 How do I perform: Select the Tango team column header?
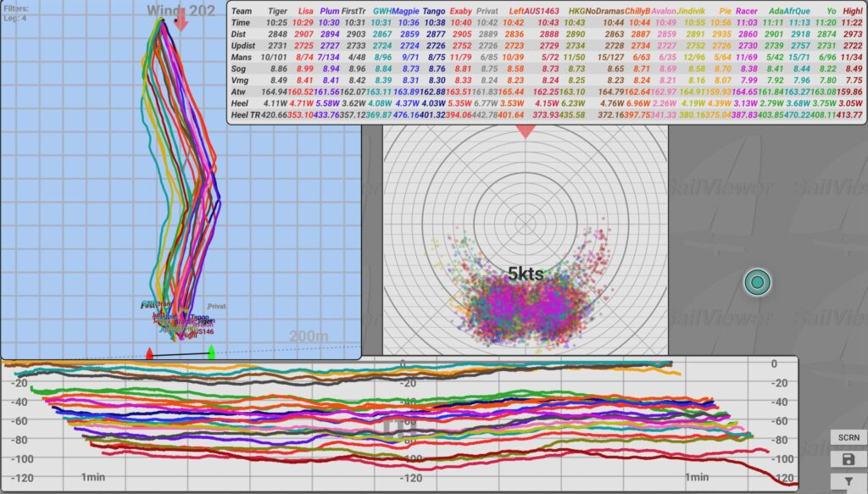pos(433,11)
